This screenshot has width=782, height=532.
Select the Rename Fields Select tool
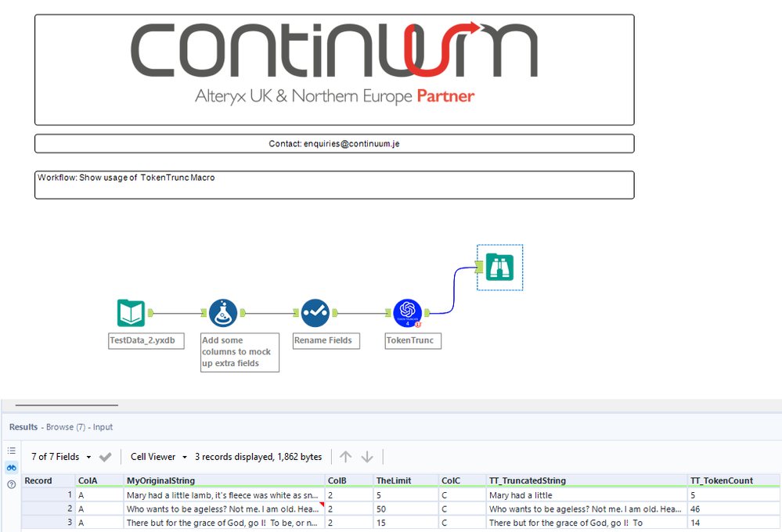tap(315, 312)
